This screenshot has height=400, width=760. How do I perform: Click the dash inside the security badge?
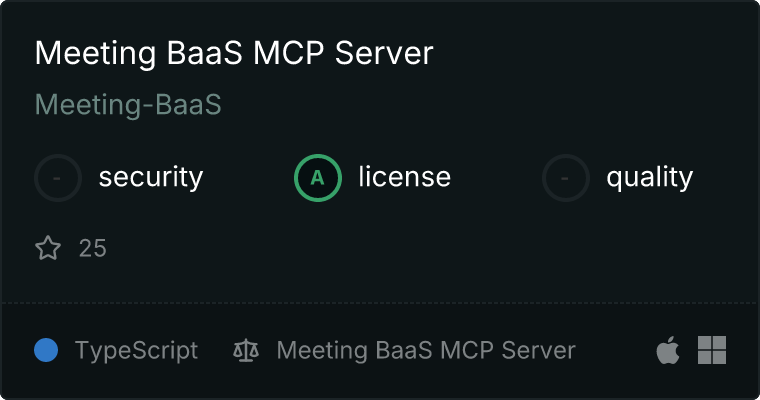pos(57,178)
